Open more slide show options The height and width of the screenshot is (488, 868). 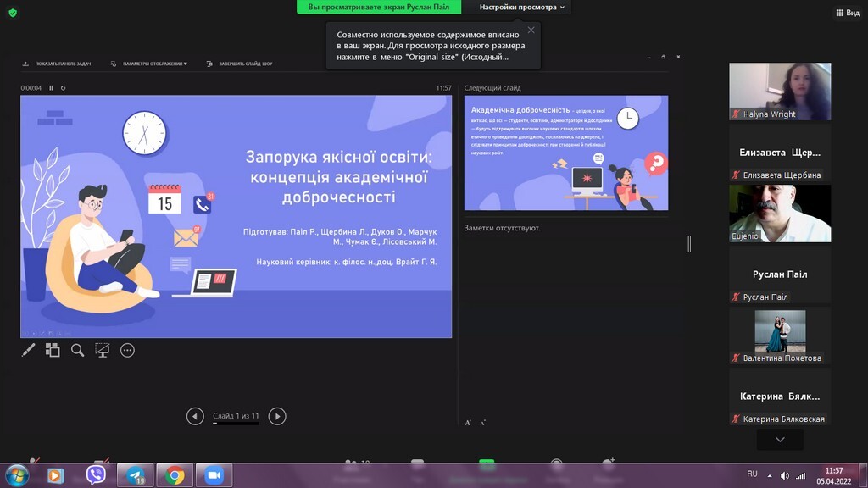click(x=127, y=350)
